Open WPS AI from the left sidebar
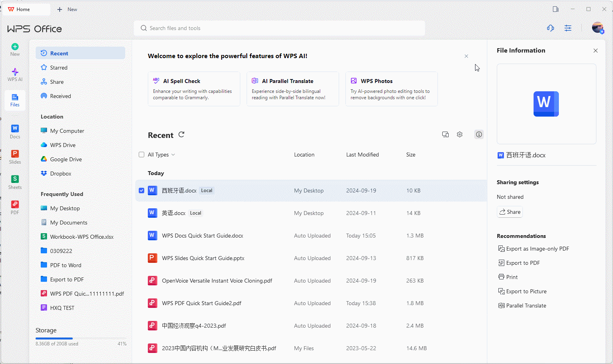613x364 pixels. 15,74
